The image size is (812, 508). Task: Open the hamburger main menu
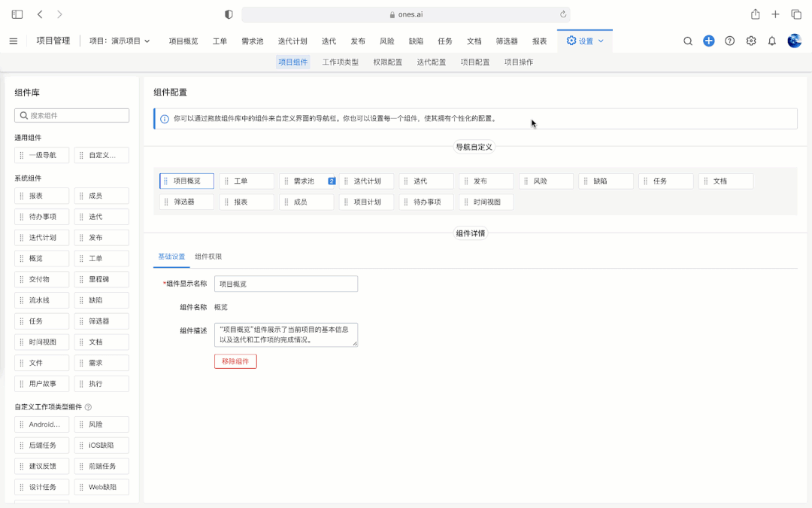14,41
